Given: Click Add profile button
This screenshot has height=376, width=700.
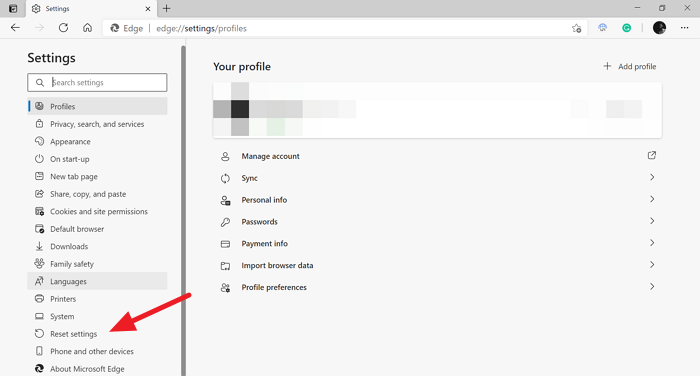Looking at the screenshot, I should tap(629, 66).
